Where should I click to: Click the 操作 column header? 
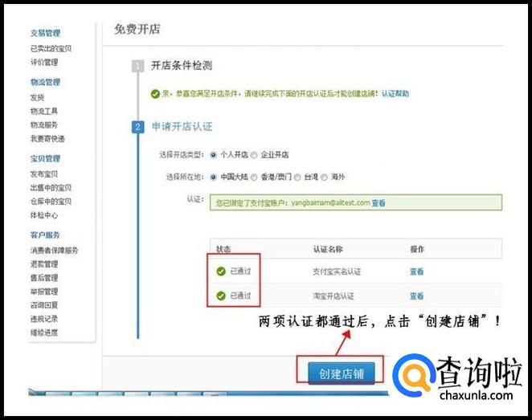(417, 249)
